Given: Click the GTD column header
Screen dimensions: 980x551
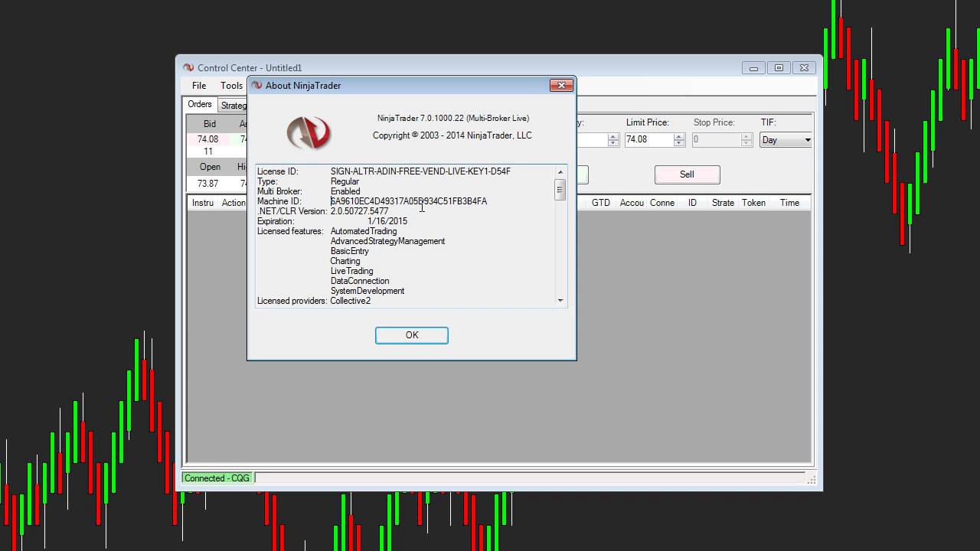Looking at the screenshot, I should coord(601,203).
